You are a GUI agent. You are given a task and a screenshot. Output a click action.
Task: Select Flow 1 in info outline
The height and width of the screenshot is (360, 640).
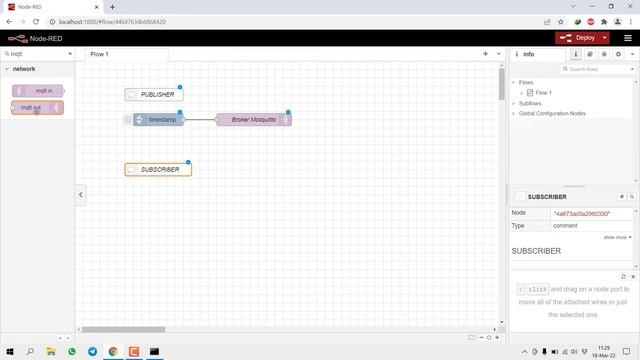pos(543,93)
